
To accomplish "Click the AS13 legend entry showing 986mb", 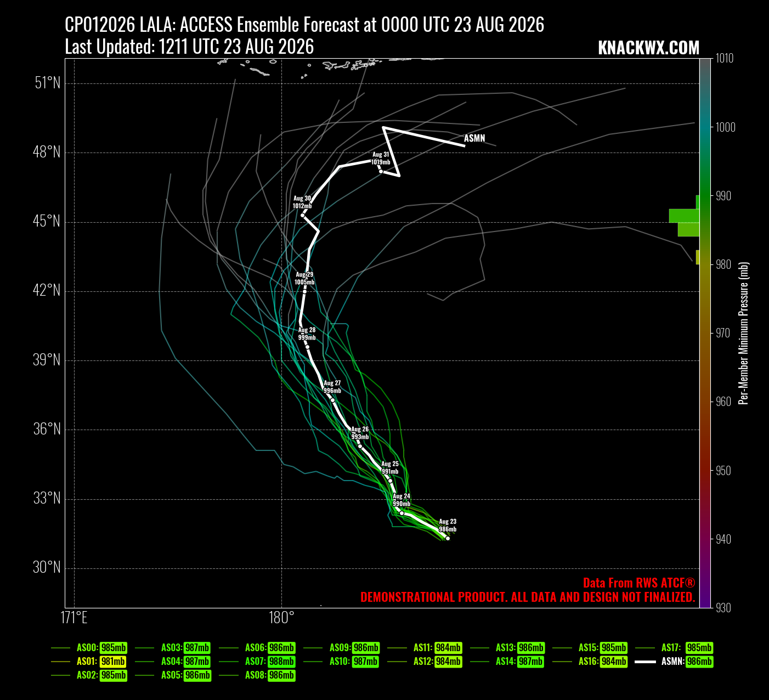I will point(508,648).
